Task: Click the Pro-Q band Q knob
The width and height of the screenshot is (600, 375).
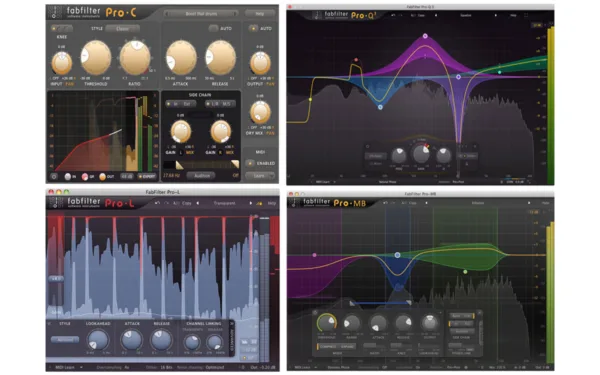Action: 443,156
